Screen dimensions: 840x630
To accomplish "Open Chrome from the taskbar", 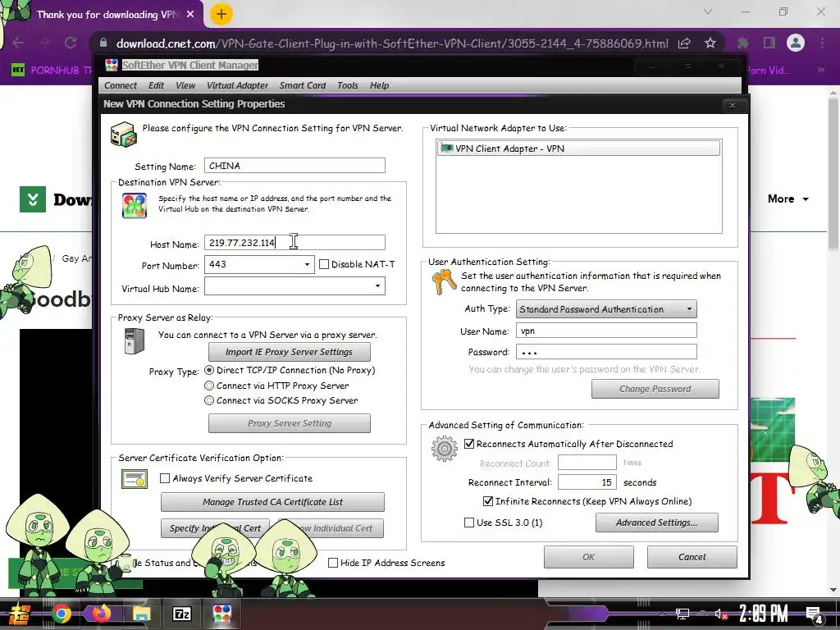I will (61, 614).
